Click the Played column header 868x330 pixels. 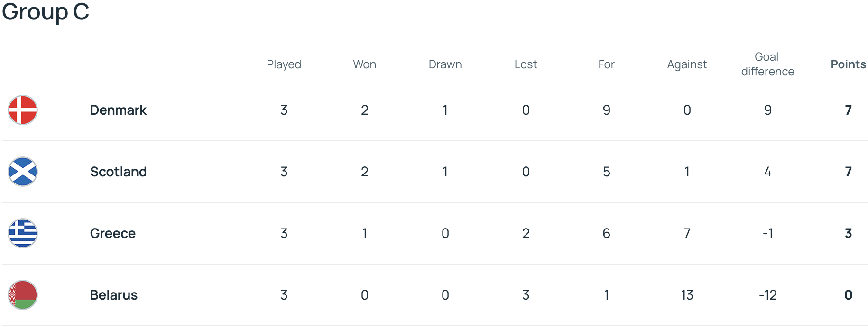(x=284, y=64)
